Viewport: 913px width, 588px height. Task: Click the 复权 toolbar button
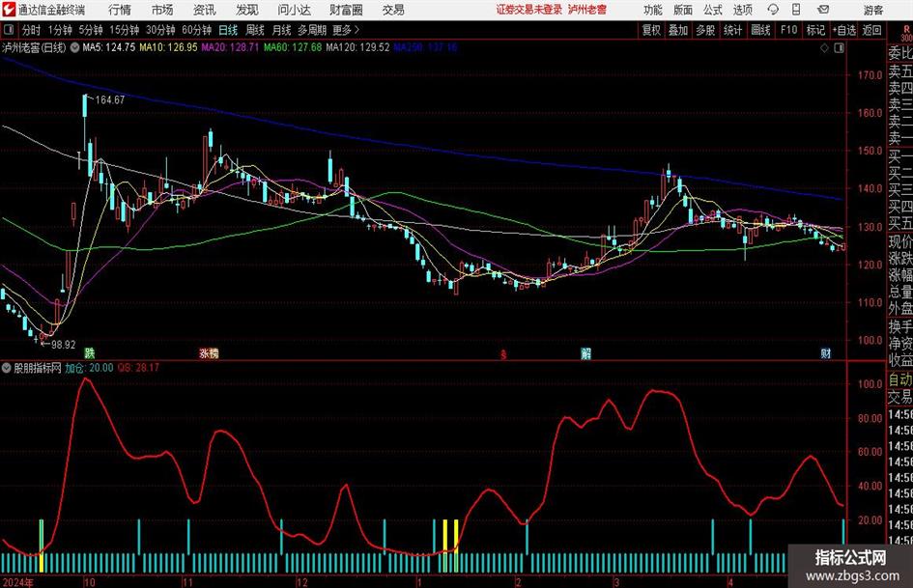pos(651,30)
